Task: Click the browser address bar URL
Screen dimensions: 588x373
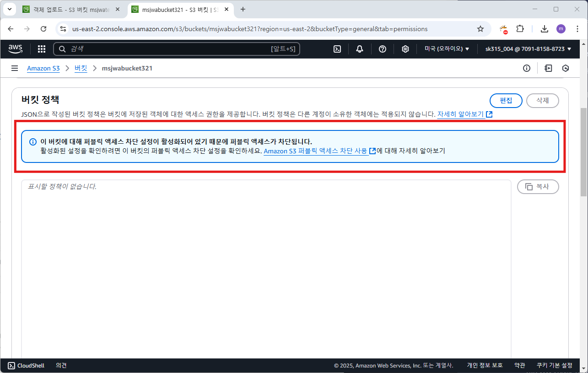Action: click(x=250, y=29)
